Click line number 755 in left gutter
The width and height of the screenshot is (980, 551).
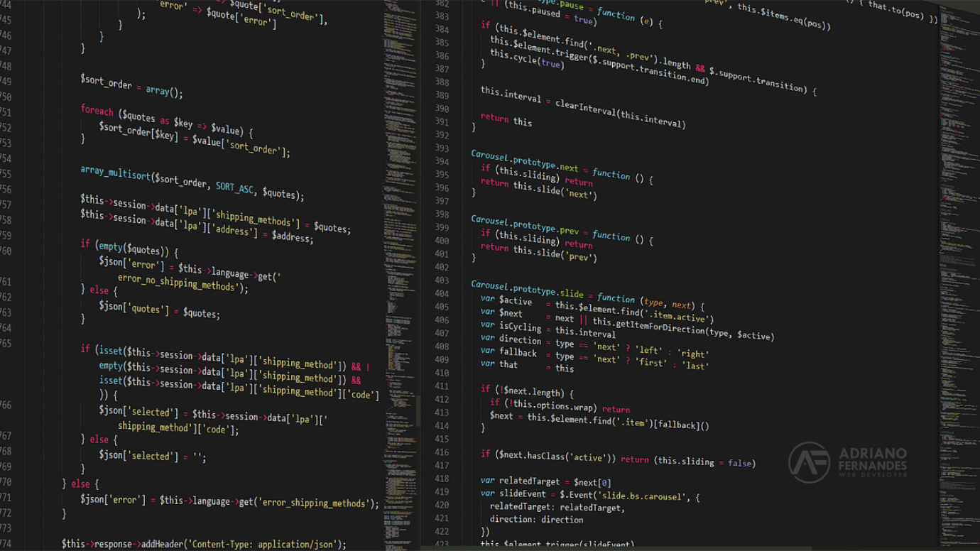pyautogui.click(x=6, y=174)
